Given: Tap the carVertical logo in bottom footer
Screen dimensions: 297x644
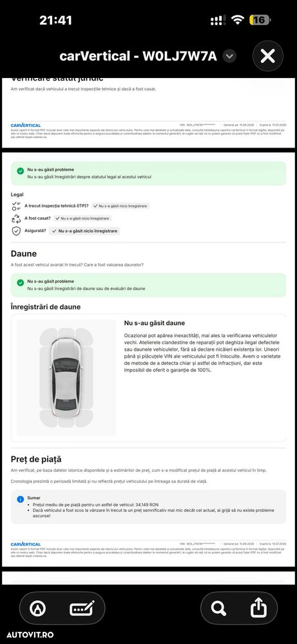Looking at the screenshot, I should [25, 544].
